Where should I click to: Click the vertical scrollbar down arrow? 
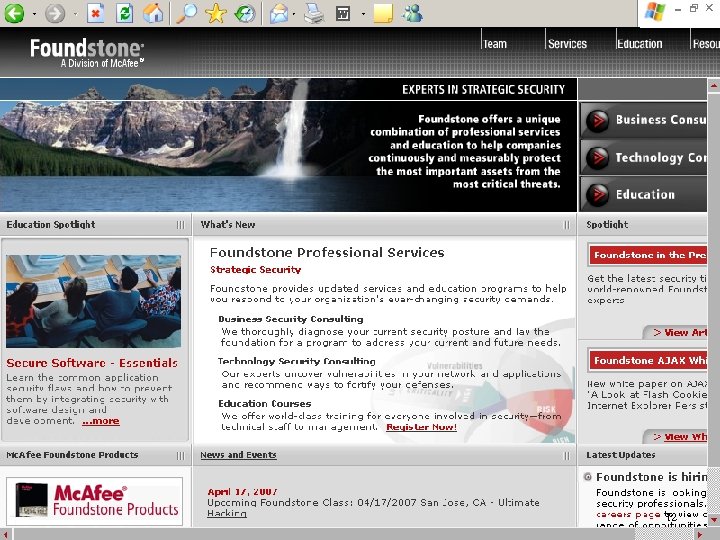pos(714,520)
